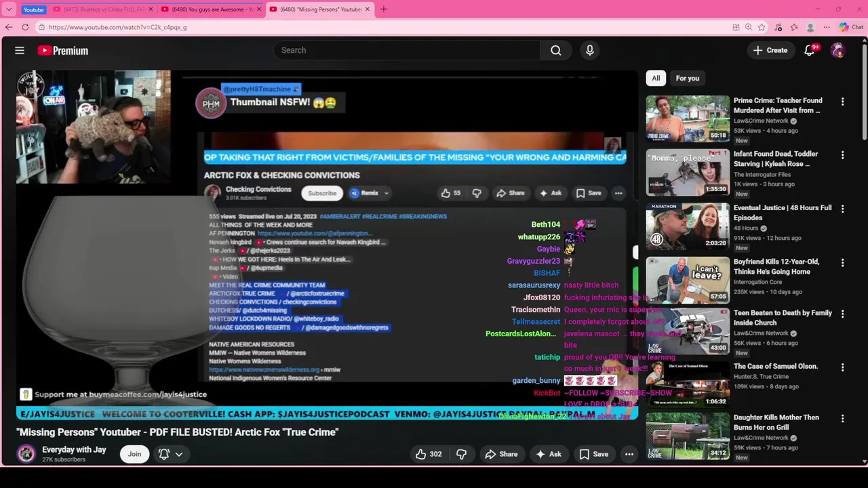Open the 2:03:20 Marathon thumbnail

688,226
